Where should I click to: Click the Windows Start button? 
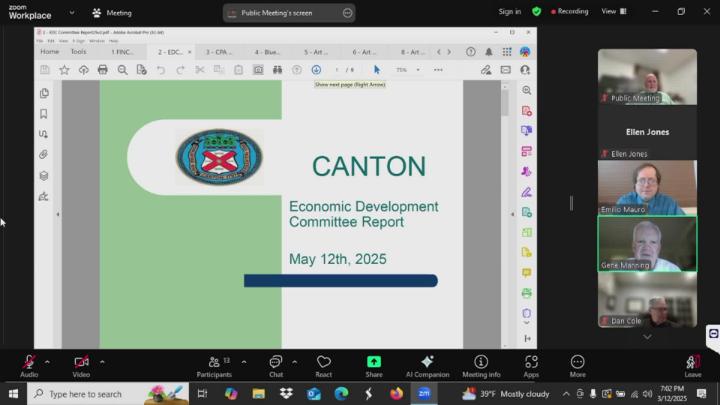pyautogui.click(x=13, y=394)
